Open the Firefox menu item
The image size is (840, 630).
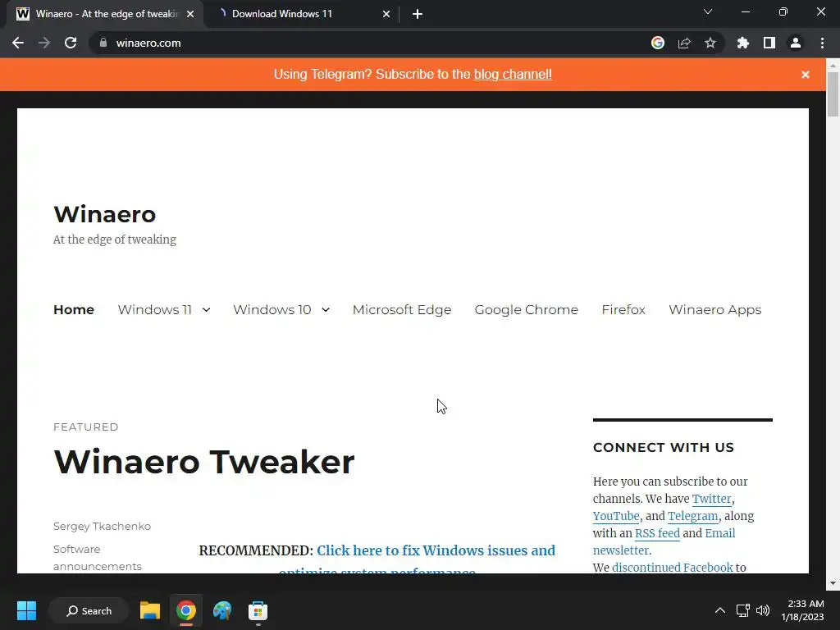pos(623,309)
